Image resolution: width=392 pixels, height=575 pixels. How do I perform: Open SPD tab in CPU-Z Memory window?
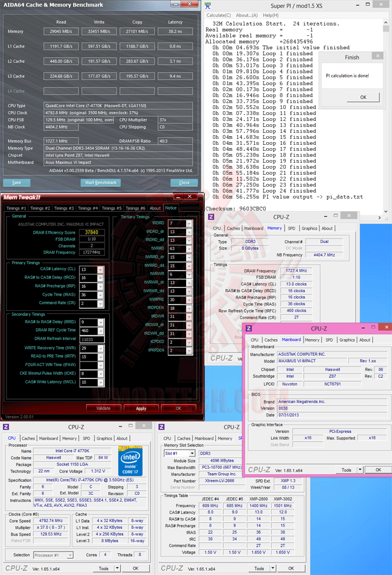tap(291, 229)
